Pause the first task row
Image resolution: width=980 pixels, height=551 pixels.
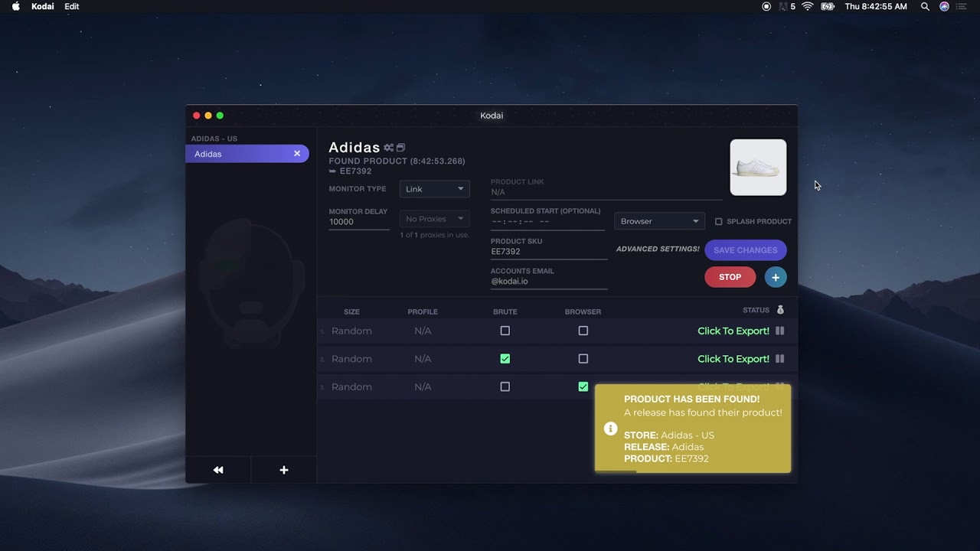[779, 331]
